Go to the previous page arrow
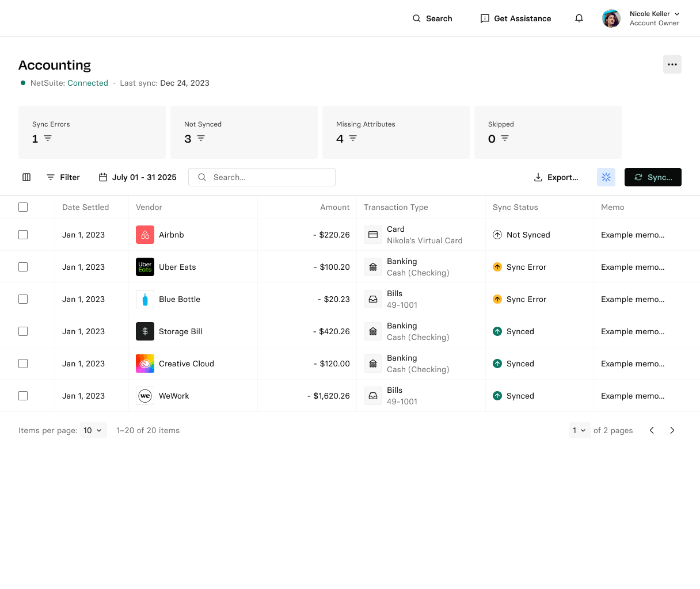Image resolution: width=700 pixels, height=589 pixels. [652, 430]
